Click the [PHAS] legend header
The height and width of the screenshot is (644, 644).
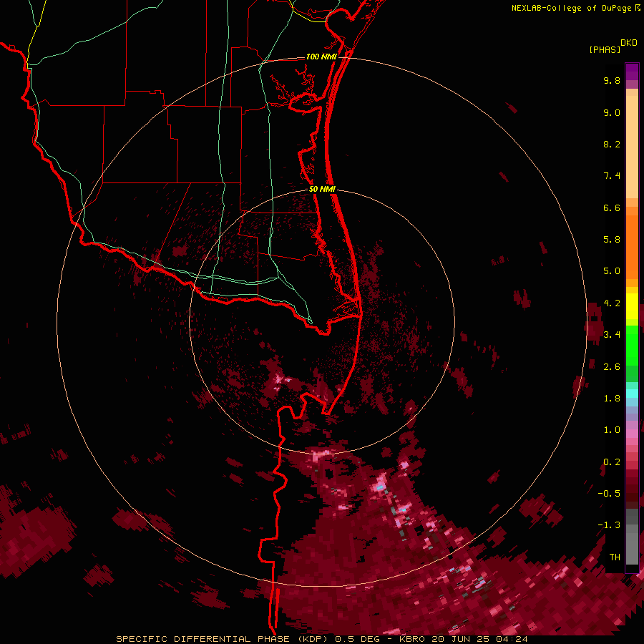(x=605, y=49)
